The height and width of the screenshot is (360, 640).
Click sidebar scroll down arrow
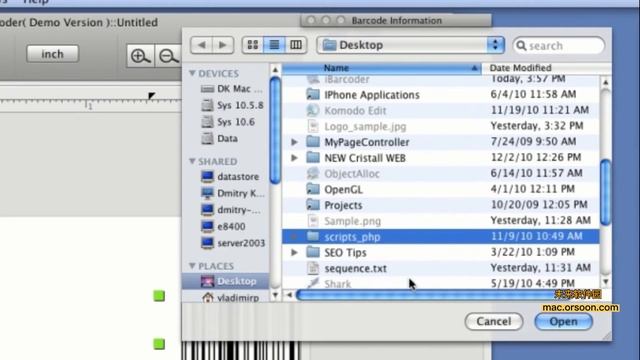[276, 295]
